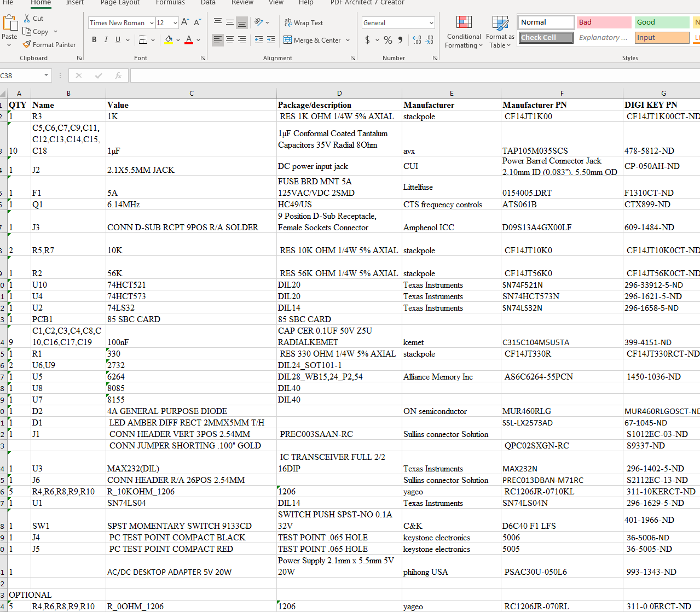This screenshot has width=700, height=612.
Task: Click the Format Painter brush icon
Action: (x=27, y=44)
